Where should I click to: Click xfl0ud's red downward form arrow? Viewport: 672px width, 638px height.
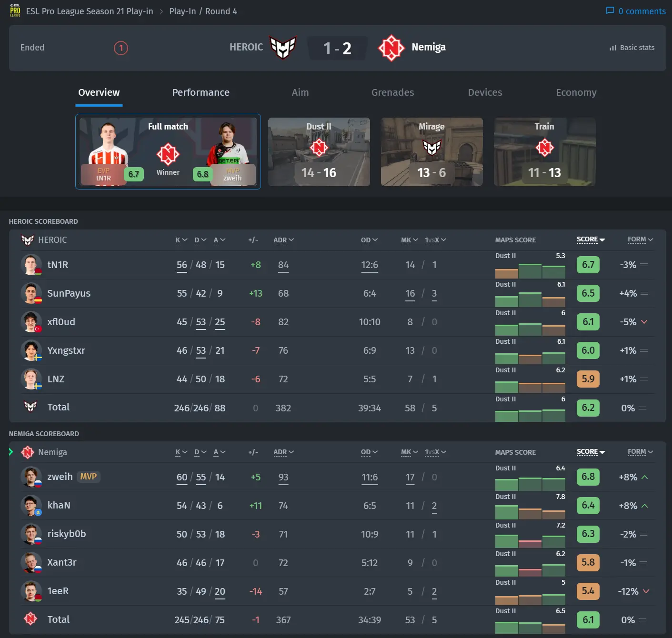tap(644, 322)
